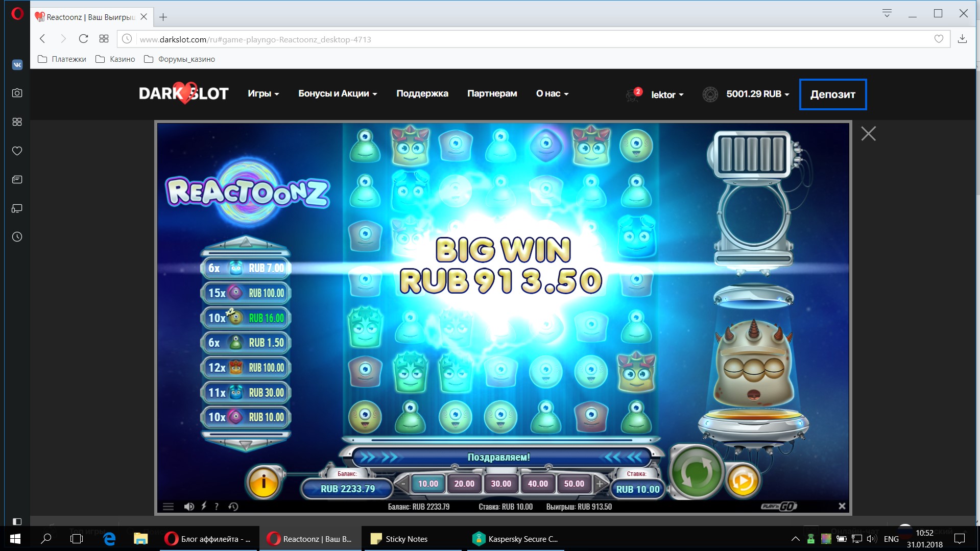Mute the game sound
This screenshot has width=980, height=551.
(189, 507)
